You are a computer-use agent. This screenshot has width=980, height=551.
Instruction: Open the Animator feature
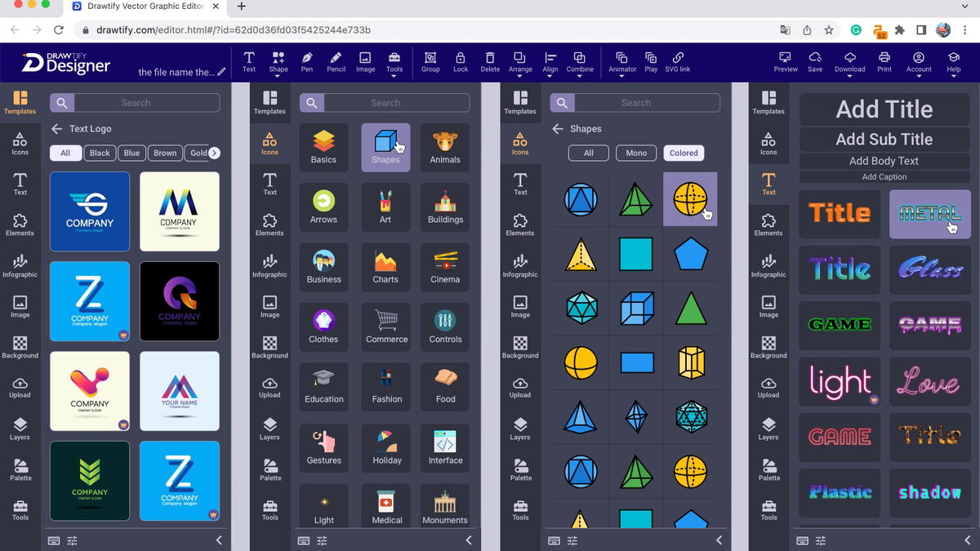[621, 61]
